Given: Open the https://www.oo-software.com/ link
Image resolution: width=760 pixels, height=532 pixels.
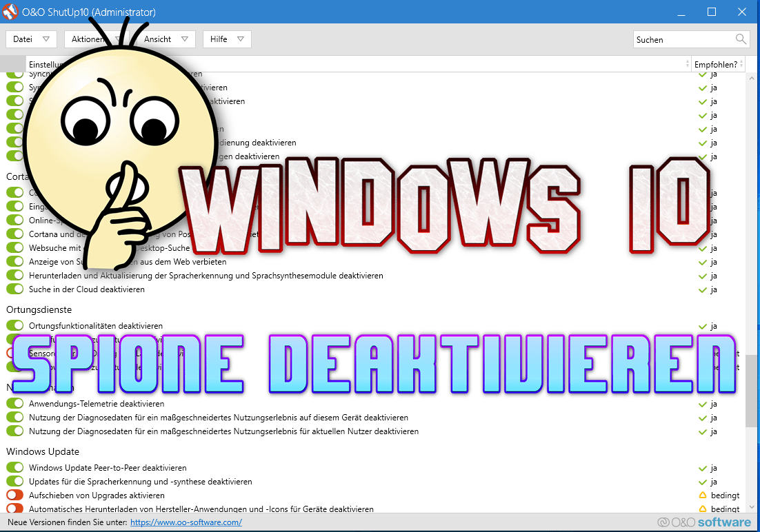Looking at the screenshot, I should [186, 522].
